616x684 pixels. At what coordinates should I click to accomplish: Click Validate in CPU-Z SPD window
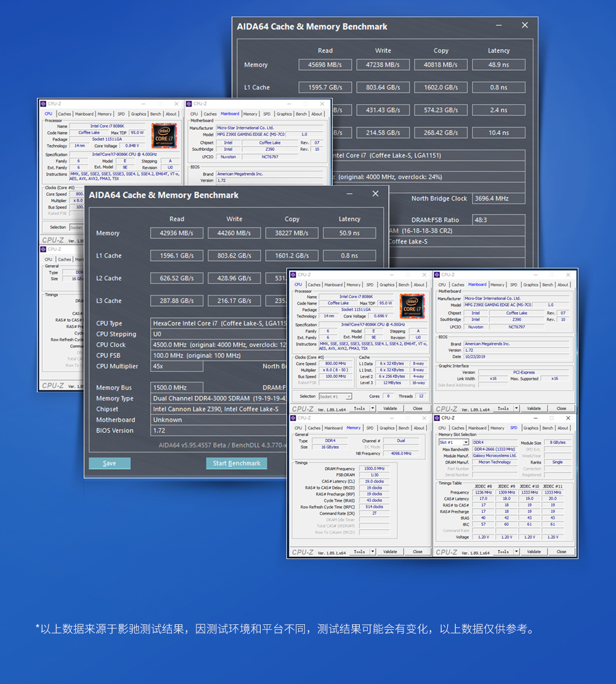(x=534, y=552)
